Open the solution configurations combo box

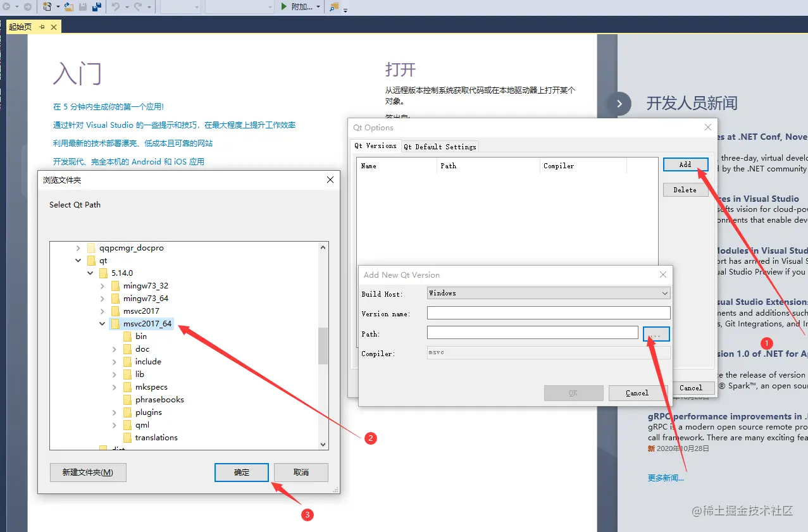(180, 7)
